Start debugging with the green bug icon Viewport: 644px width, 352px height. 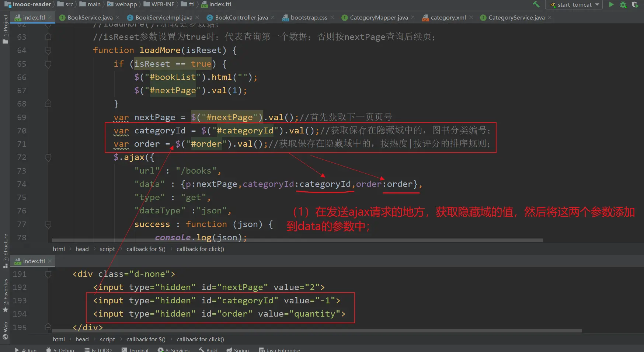623,4
